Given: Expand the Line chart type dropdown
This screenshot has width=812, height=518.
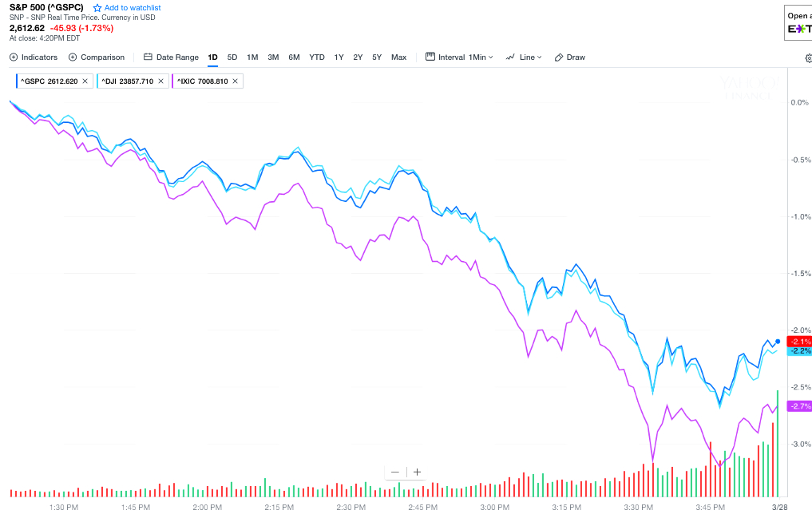Looking at the screenshot, I should [x=524, y=57].
